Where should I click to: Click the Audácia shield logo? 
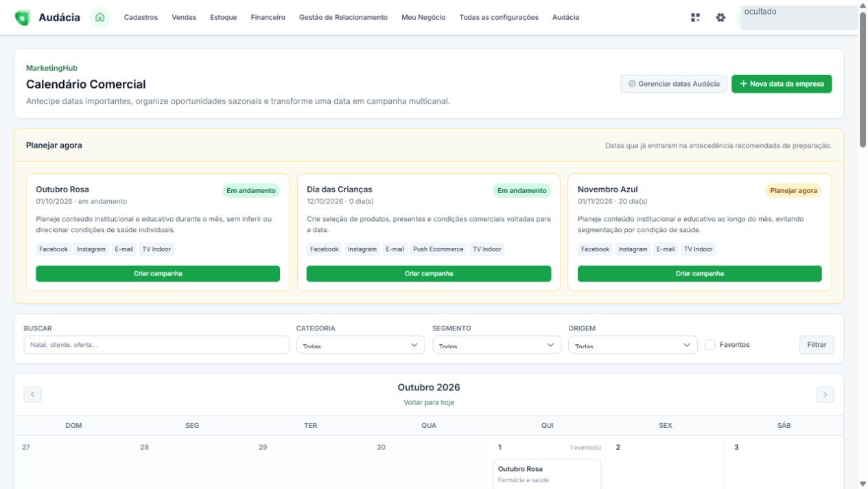[23, 18]
